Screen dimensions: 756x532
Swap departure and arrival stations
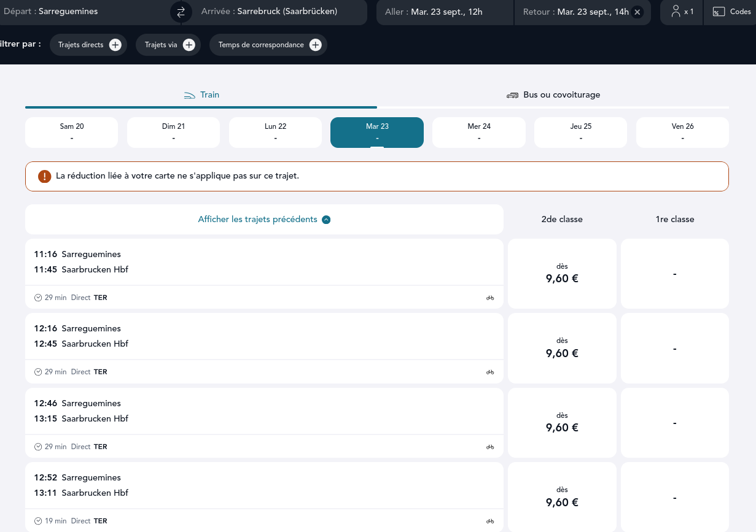coord(181,12)
